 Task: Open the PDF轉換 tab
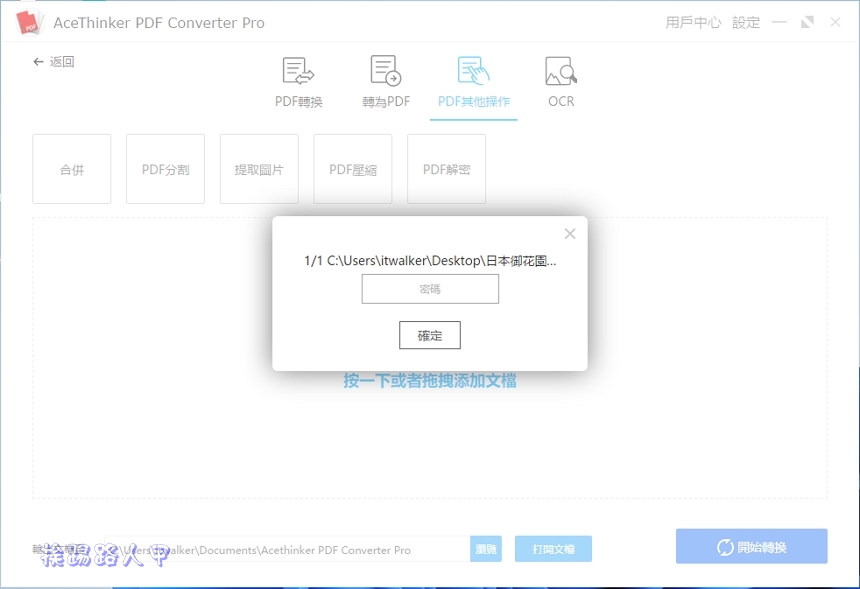pos(298,82)
